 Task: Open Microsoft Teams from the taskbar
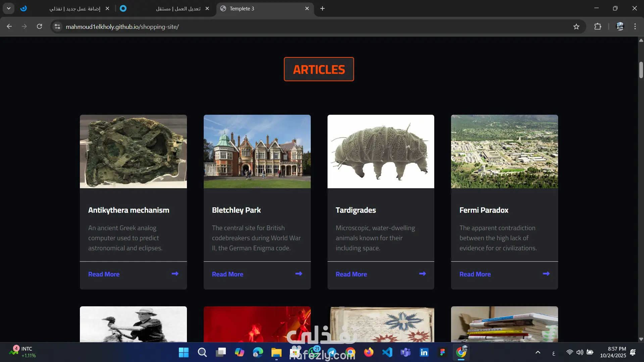(405, 352)
